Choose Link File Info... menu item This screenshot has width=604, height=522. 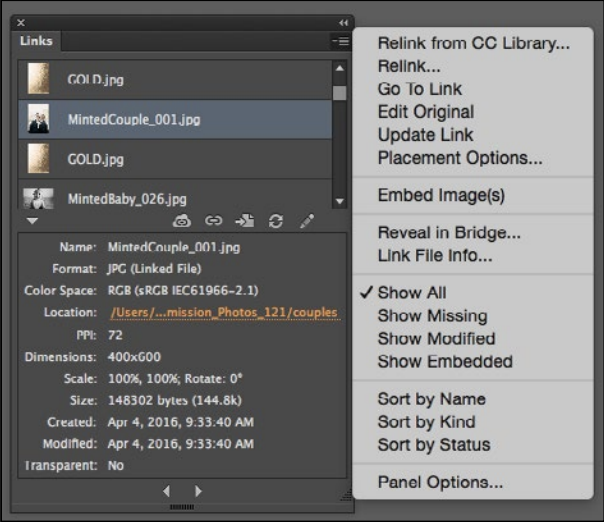click(435, 255)
